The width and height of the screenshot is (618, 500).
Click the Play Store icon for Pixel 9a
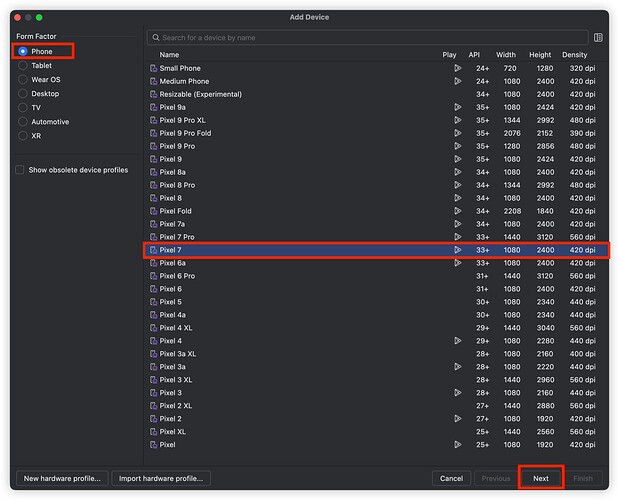[x=457, y=107]
